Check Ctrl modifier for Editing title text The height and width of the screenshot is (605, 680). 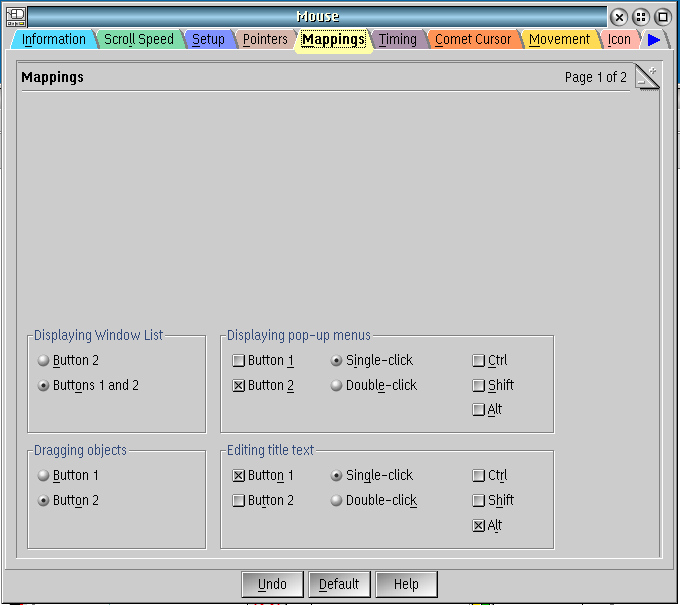[490, 475]
